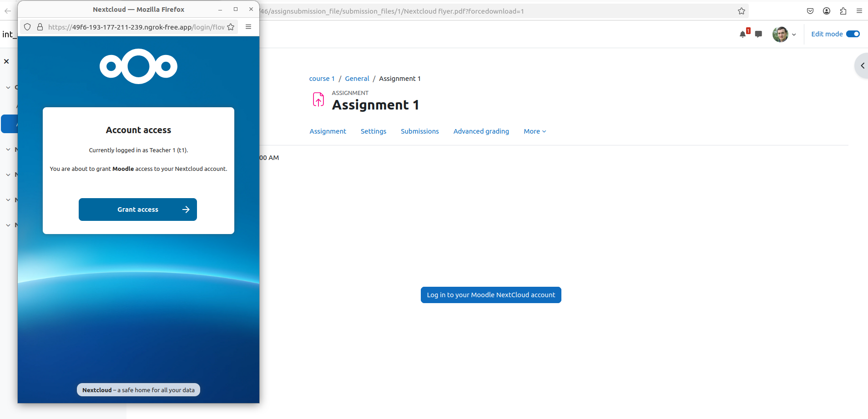The height and width of the screenshot is (419, 868).
Task: Bookmark the main browser page star
Action: click(x=742, y=11)
